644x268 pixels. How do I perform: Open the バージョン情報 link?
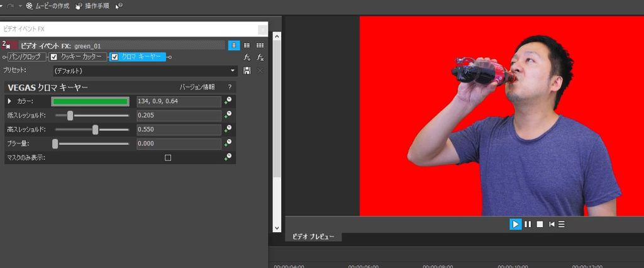(197, 87)
